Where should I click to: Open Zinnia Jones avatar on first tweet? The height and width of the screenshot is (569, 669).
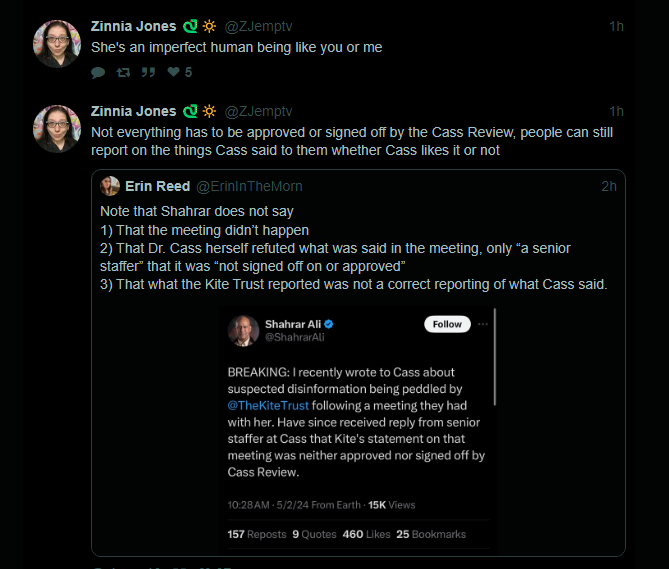[57, 44]
